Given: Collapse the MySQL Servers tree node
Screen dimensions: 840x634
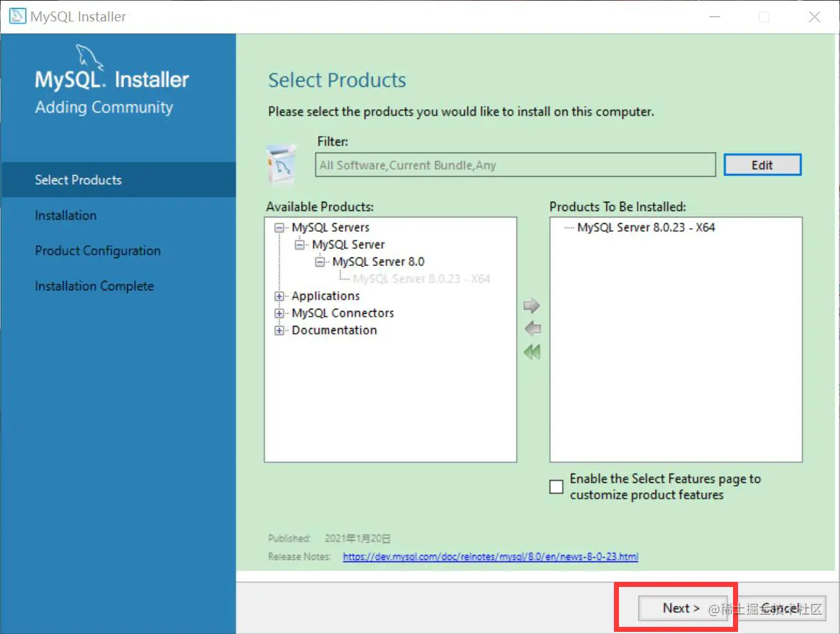Looking at the screenshot, I should pos(279,227).
